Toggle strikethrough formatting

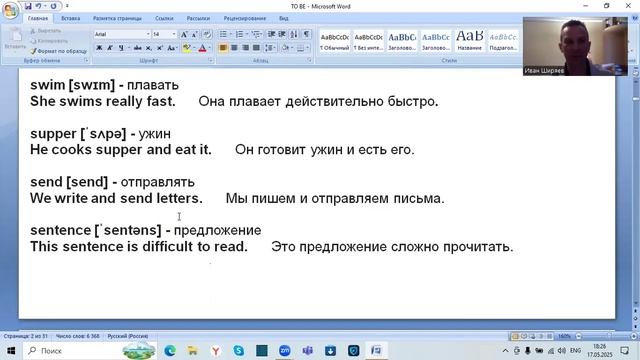(x=138, y=48)
